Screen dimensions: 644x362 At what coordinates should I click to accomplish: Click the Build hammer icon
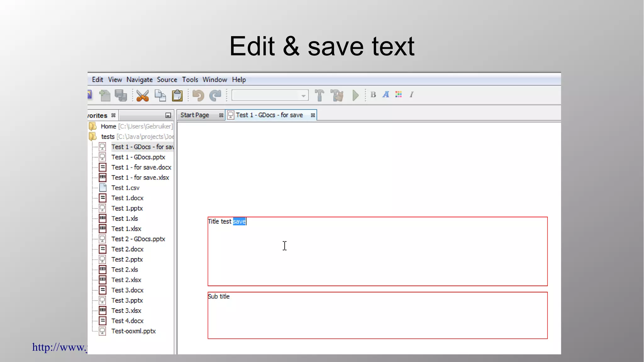pos(319,95)
